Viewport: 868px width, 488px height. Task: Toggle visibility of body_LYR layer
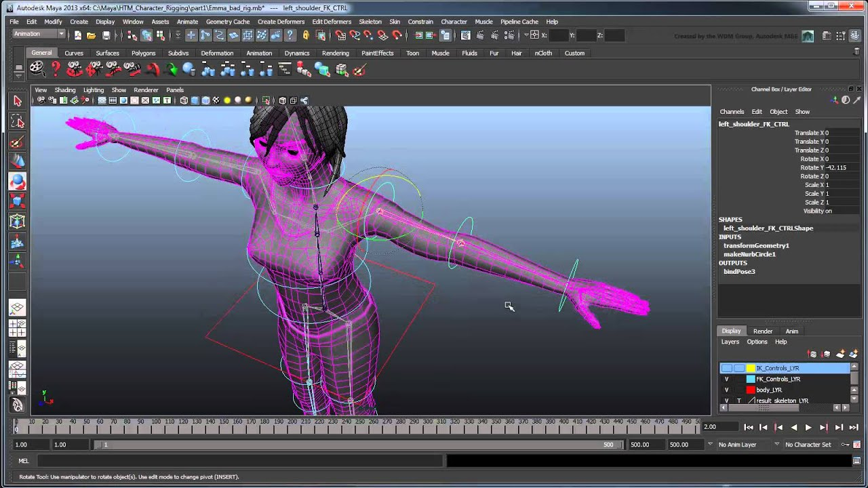[x=726, y=390]
